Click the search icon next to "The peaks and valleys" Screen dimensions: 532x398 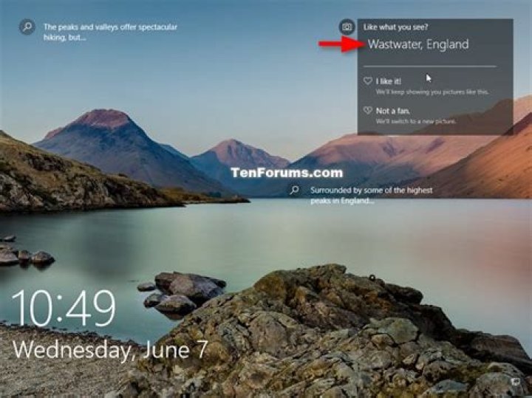point(27,27)
